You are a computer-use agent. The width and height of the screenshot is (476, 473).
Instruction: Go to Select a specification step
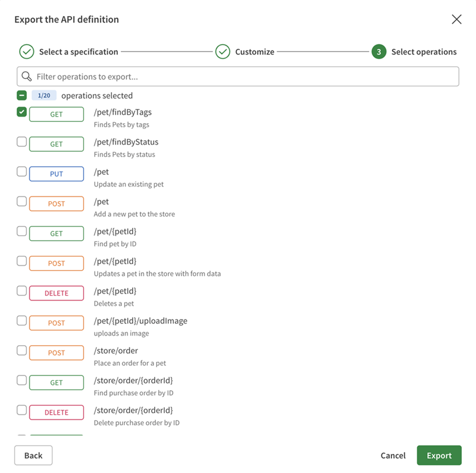pyautogui.click(x=79, y=52)
